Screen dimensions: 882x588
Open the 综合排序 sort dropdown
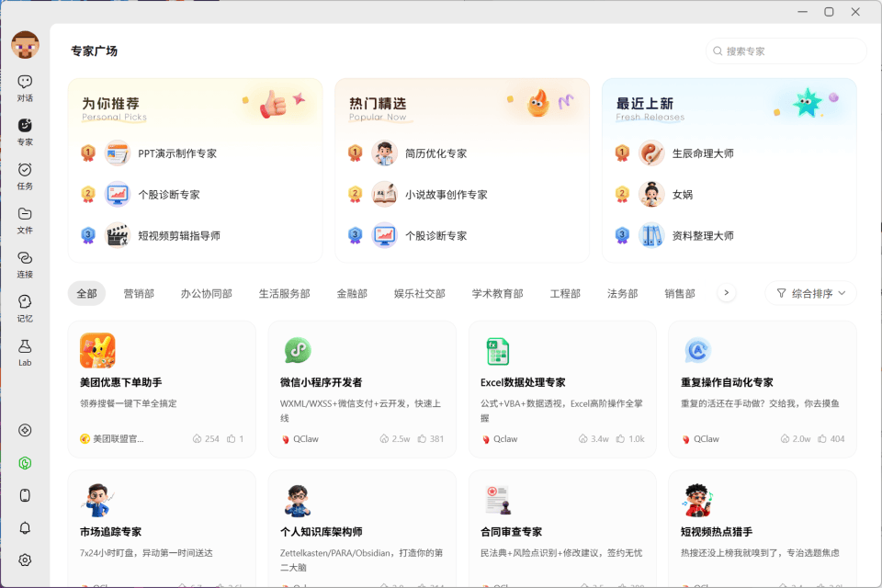click(x=810, y=293)
